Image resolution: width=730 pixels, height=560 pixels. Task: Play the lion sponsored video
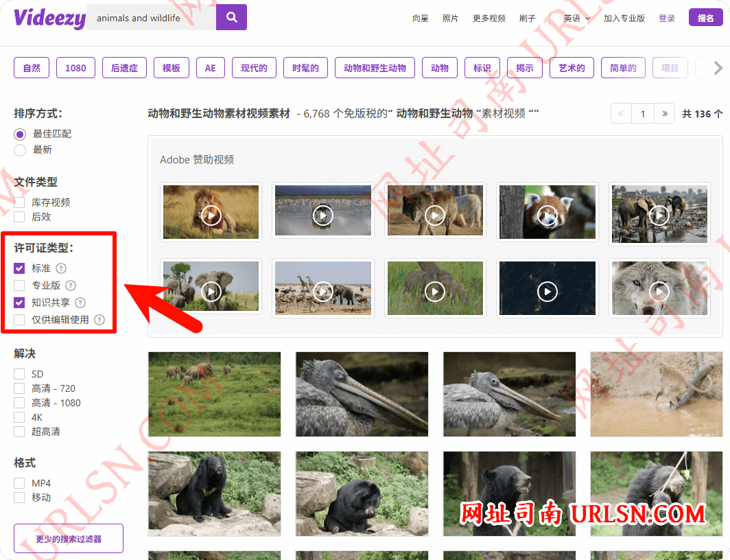tap(211, 216)
